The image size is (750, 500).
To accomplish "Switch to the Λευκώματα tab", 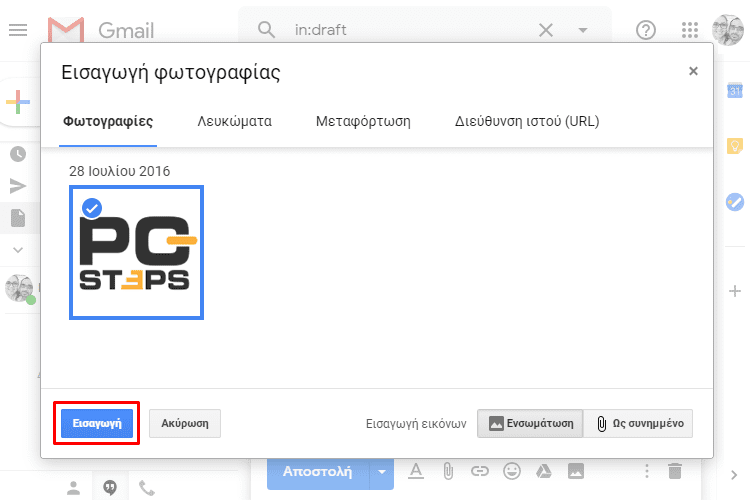I will point(234,122).
